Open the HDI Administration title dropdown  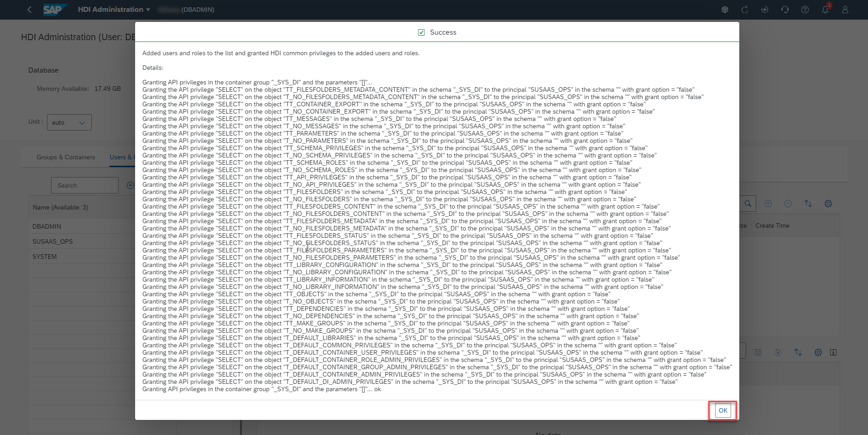coord(114,10)
